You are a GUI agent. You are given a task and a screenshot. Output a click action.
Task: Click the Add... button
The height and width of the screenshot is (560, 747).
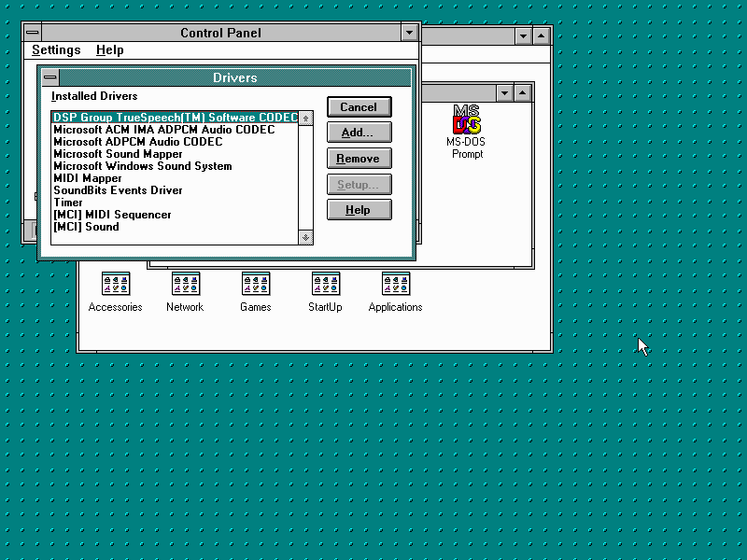[x=359, y=133]
